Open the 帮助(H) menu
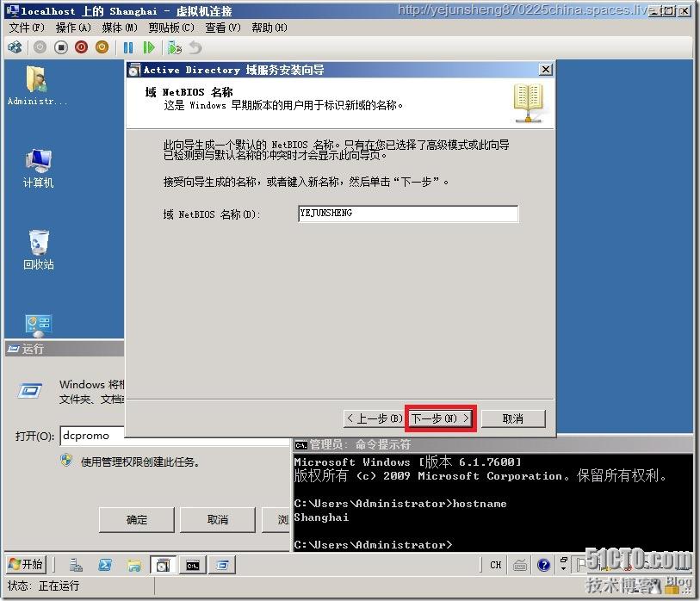This screenshot has width=700, height=601. 269,28
